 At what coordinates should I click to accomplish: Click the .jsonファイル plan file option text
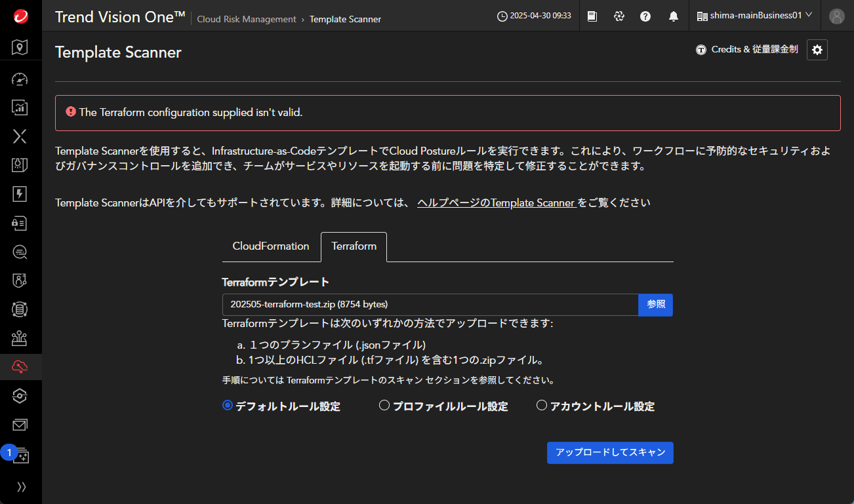click(x=338, y=345)
